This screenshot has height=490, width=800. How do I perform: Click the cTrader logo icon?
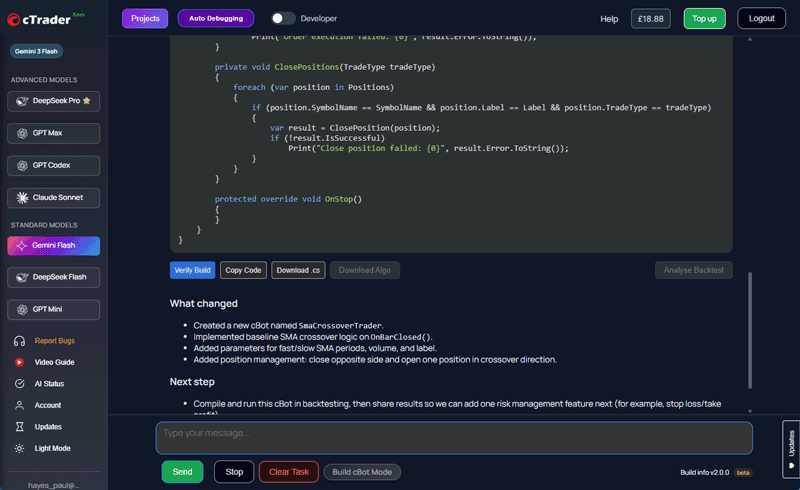pos(14,19)
